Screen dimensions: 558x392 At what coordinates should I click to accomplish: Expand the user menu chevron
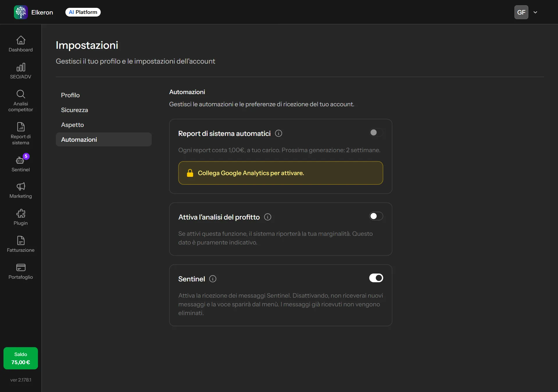click(535, 12)
